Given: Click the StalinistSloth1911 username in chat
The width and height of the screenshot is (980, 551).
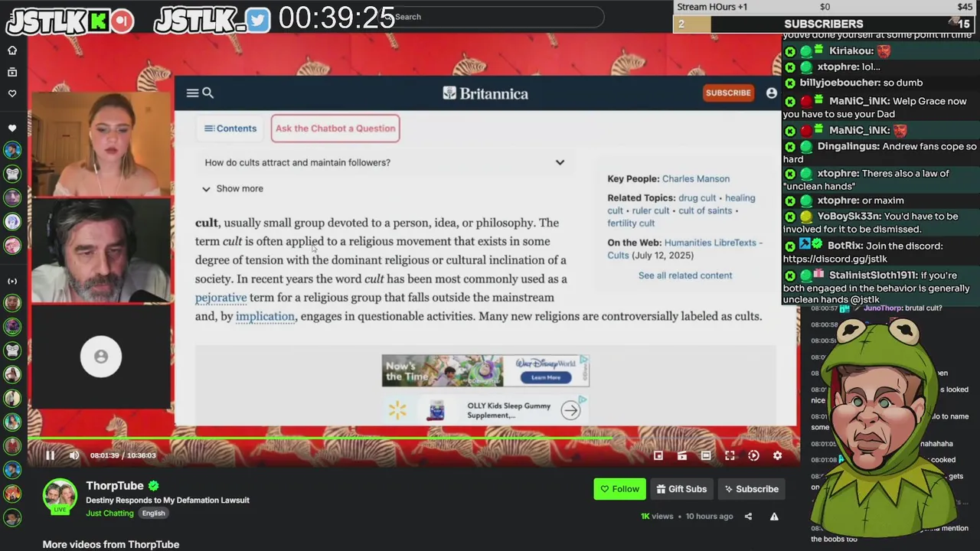Looking at the screenshot, I should (873, 275).
